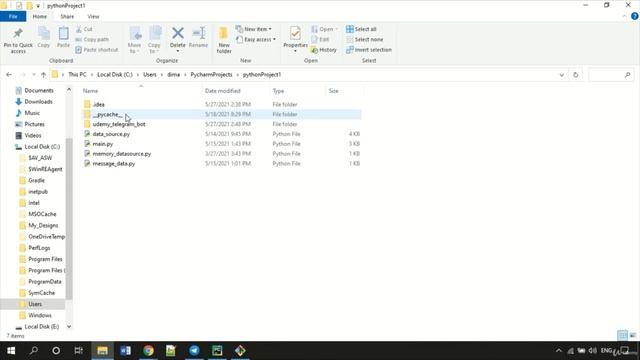Sort by the Size column header

(x=344, y=91)
